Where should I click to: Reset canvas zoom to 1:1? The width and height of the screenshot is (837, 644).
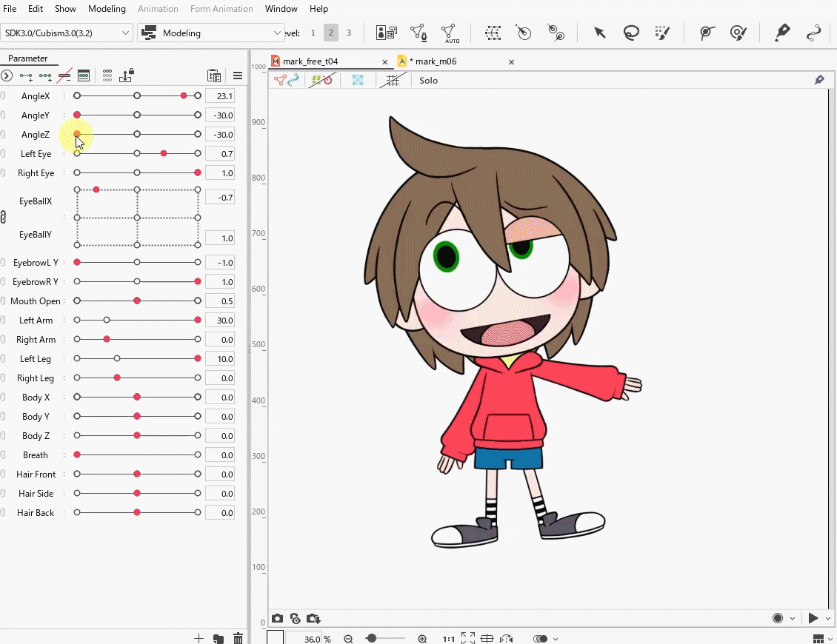pyautogui.click(x=449, y=639)
